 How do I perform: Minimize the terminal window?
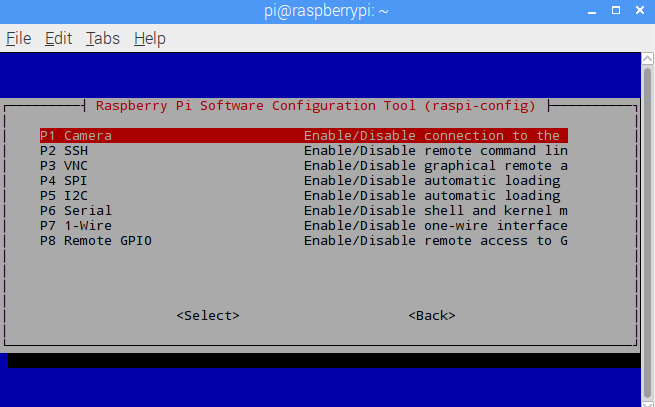point(592,11)
